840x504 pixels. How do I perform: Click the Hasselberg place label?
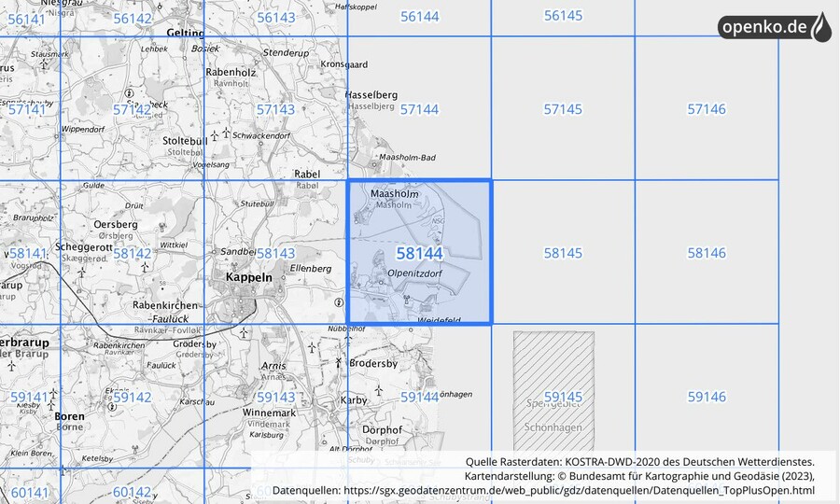click(x=371, y=95)
